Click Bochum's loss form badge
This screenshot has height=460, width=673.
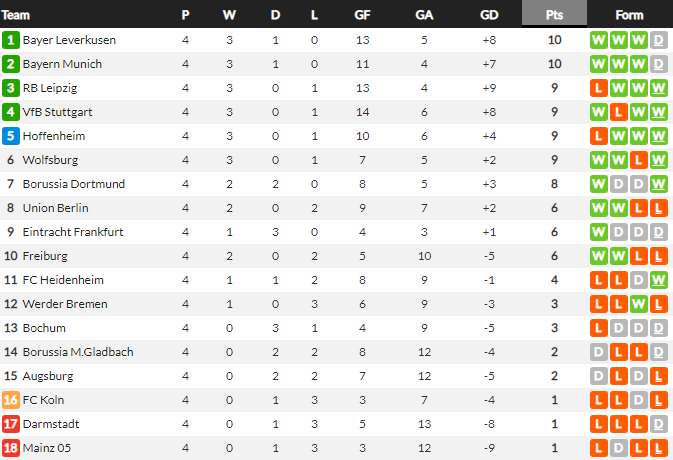coord(599,328)
